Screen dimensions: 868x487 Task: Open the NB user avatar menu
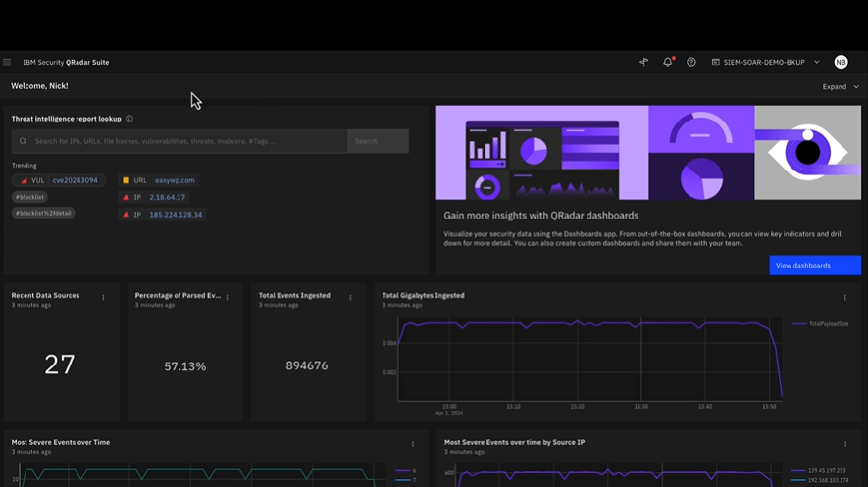click(841, 62)
